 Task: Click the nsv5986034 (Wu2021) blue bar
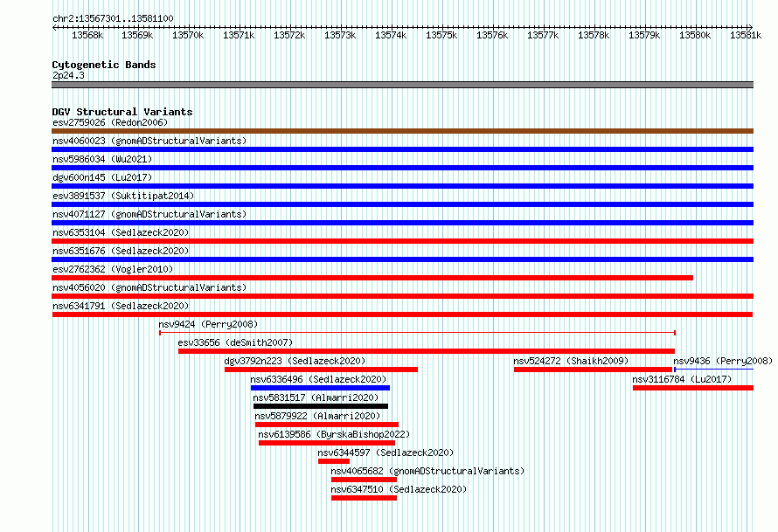tap(402, 168)
